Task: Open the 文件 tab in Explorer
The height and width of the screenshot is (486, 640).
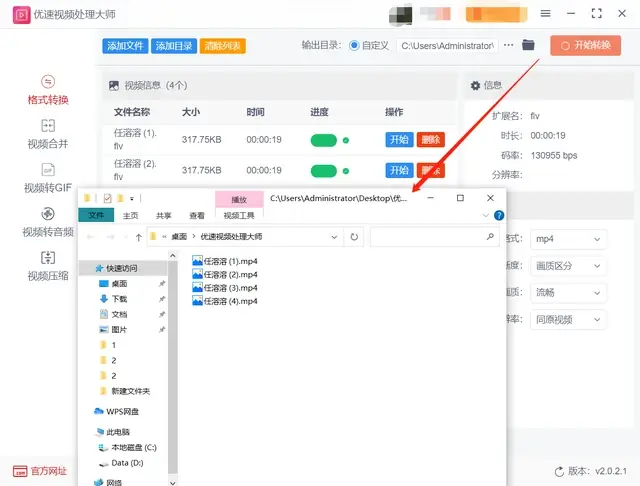Action: point(96,215)
